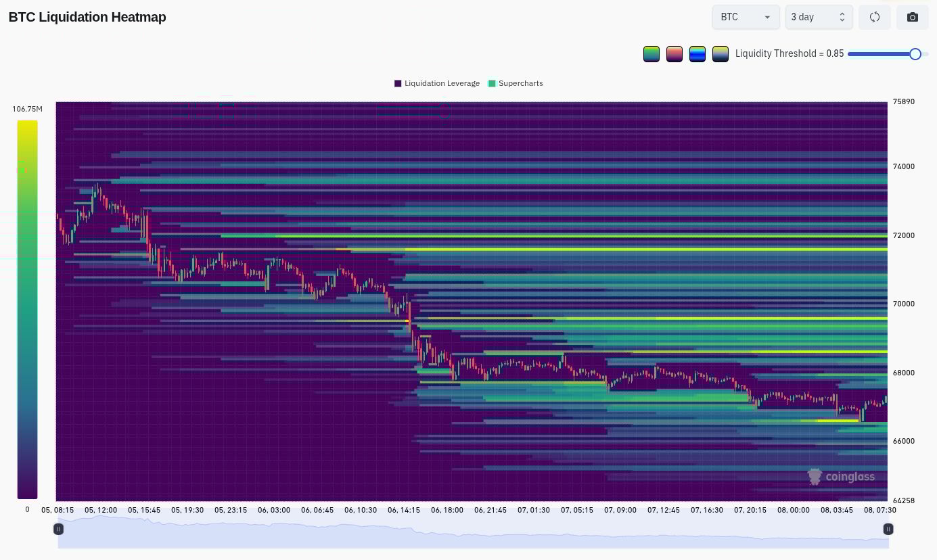Click the Liquidity Threshold slider track
Screen dimensions: 937x560
tap(879, 54)
